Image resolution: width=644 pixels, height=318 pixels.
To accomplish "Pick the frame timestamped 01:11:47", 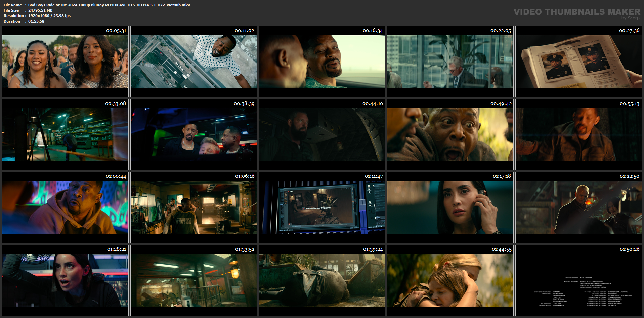I will pyautogui.click(x=322, y=207).
